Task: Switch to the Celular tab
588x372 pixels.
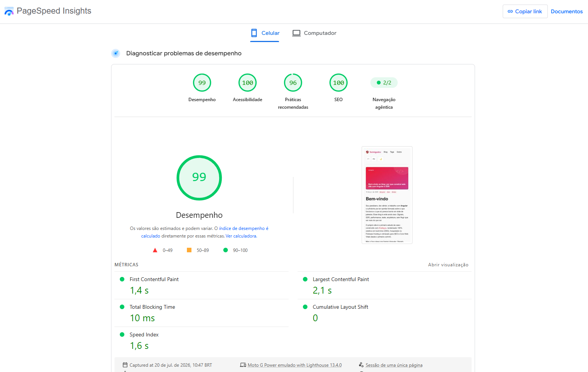Action: 265,33
